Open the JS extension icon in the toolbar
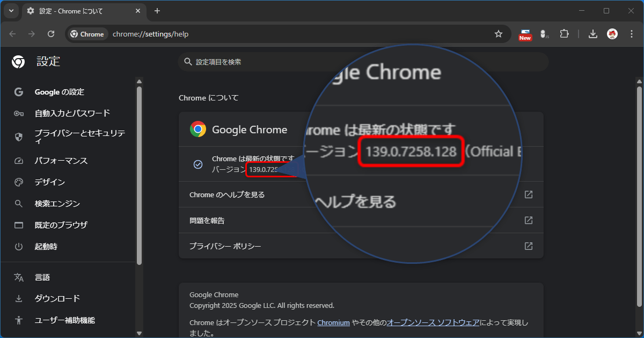644x338 pixels. pos(544,34)
